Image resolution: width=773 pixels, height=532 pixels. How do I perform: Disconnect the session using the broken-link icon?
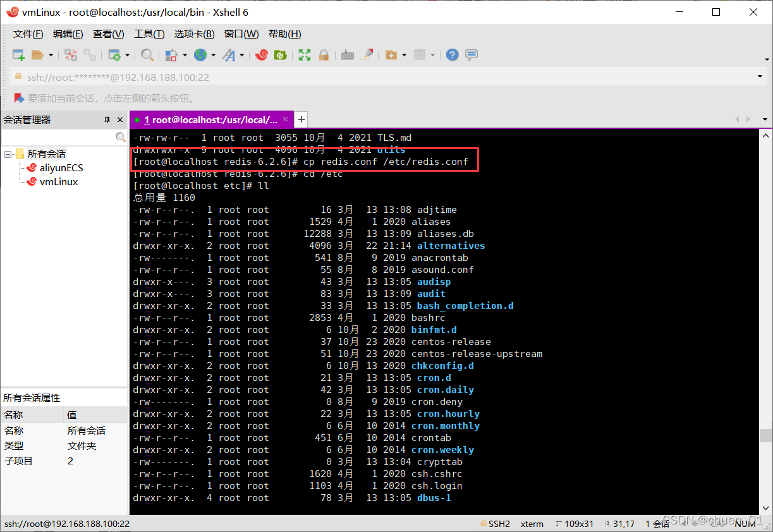[x=71, y=55]
